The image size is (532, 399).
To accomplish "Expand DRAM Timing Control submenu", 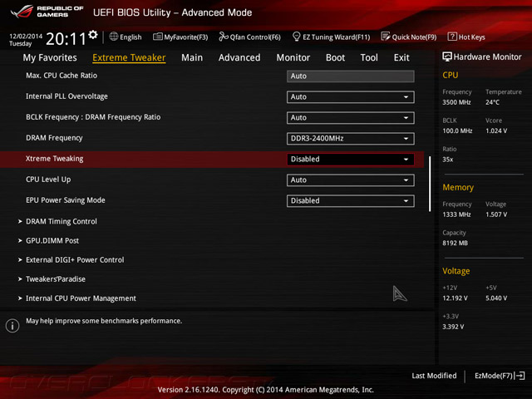I will pos(62,222).
